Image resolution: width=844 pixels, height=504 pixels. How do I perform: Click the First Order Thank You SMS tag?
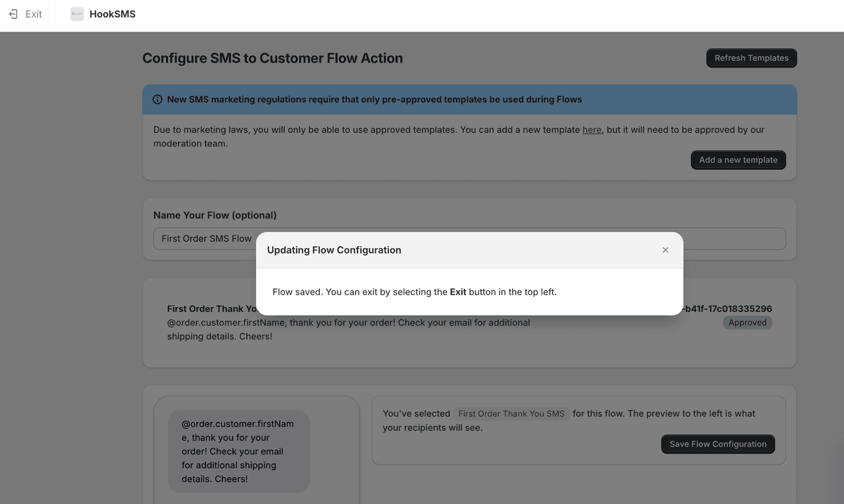511,414
